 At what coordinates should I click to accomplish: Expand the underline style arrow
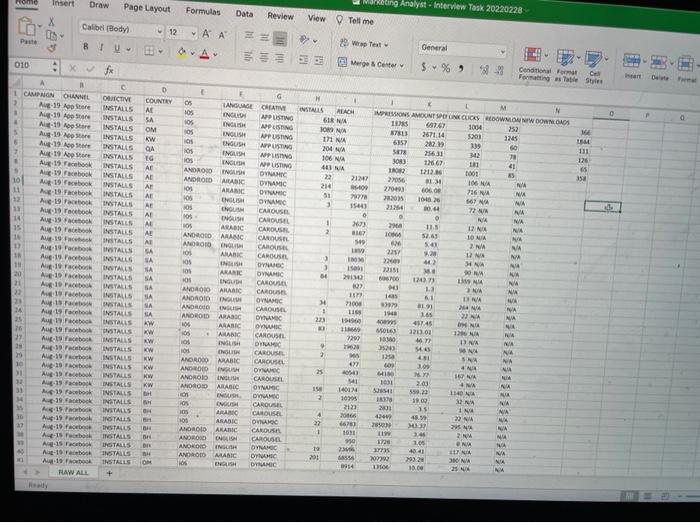(x=129, y=50)
